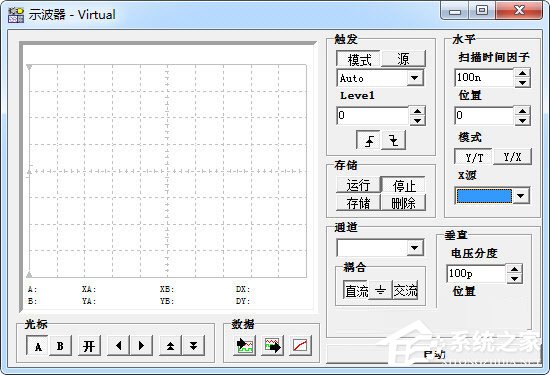The height and width of the screenshot is (375, 550).
Task: Increase 扫描时间因子 sweep time
Action: pos(523,73)
